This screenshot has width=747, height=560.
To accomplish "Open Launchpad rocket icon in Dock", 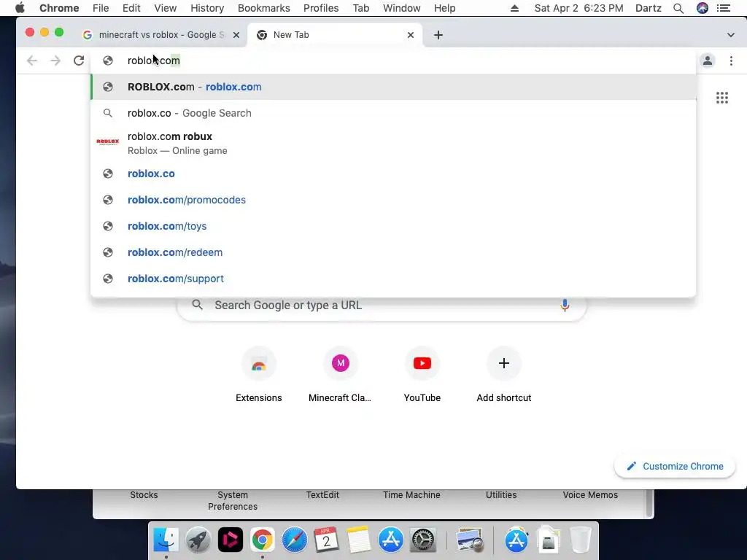I will click(198, 540).
